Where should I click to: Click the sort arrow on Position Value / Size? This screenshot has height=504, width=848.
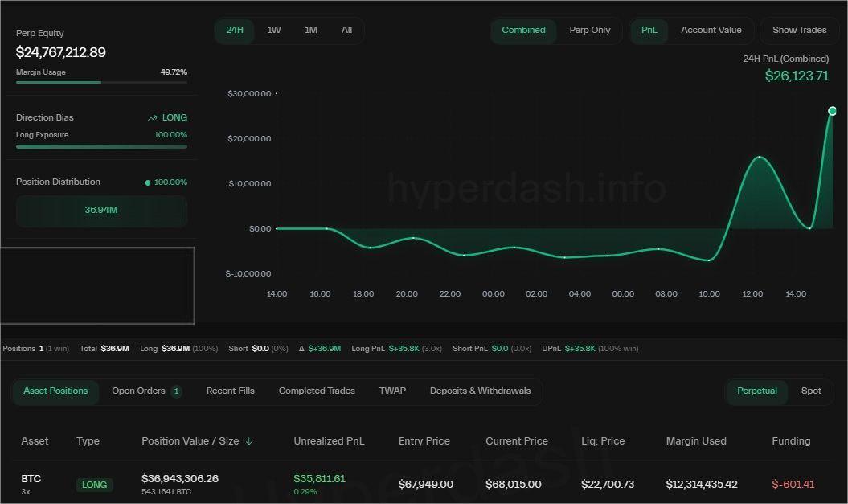tap(249, 441)
